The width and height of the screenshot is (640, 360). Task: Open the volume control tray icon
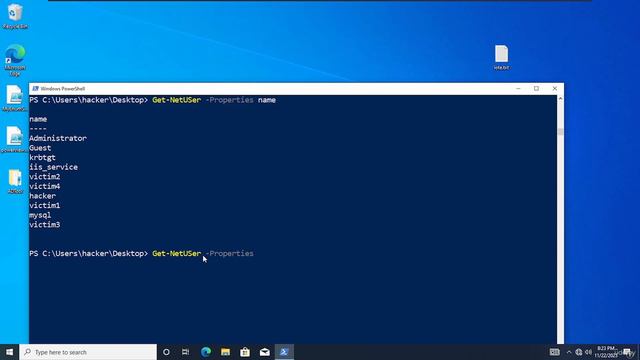pyautogui.click(x=588, y=352)
